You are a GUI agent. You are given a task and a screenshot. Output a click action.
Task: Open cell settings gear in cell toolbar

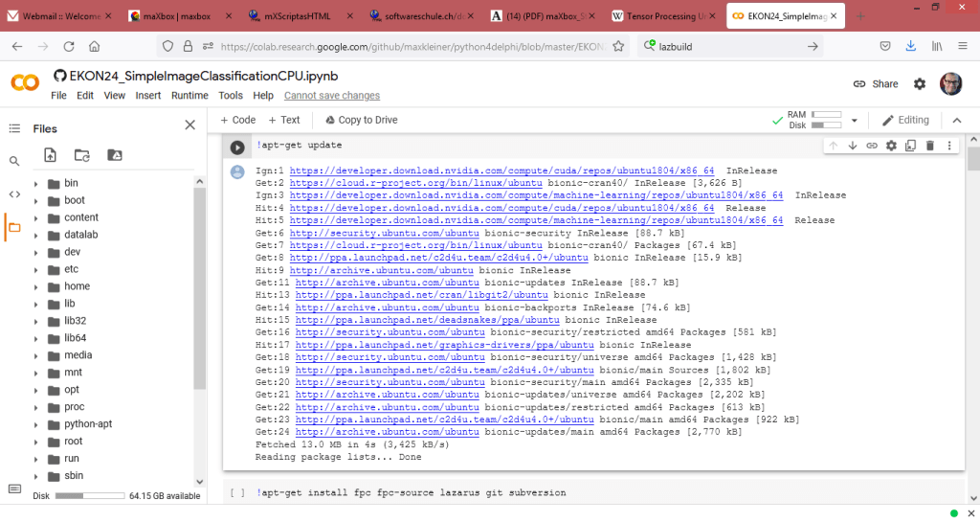(891, 146)
